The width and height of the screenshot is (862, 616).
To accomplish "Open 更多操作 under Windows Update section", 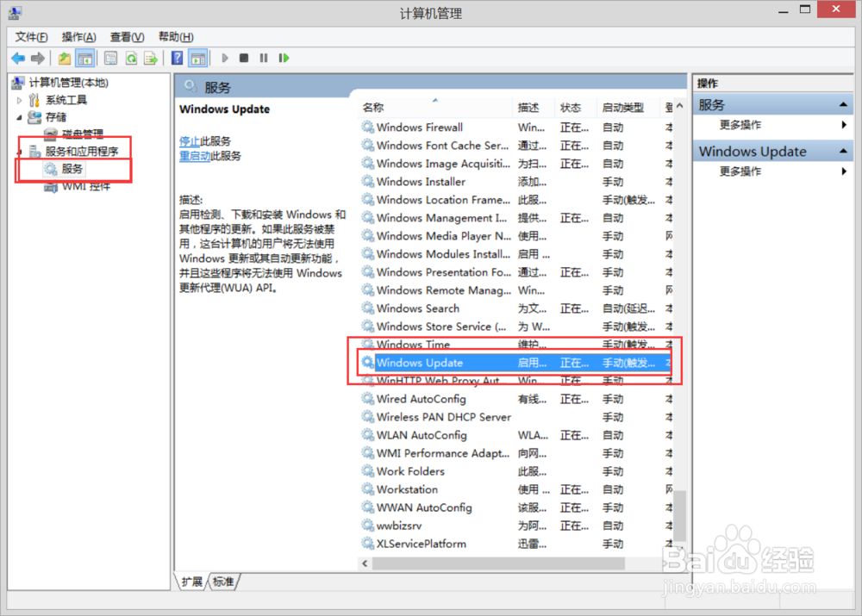I will pos(740,171).
